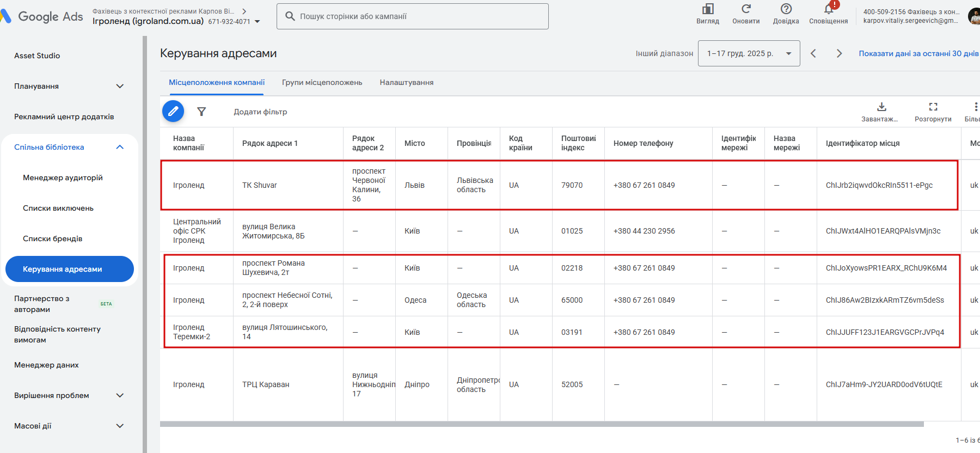
Task: Click the Appearance icon in header
Action: pyautogui.click(x=708, y=9)
